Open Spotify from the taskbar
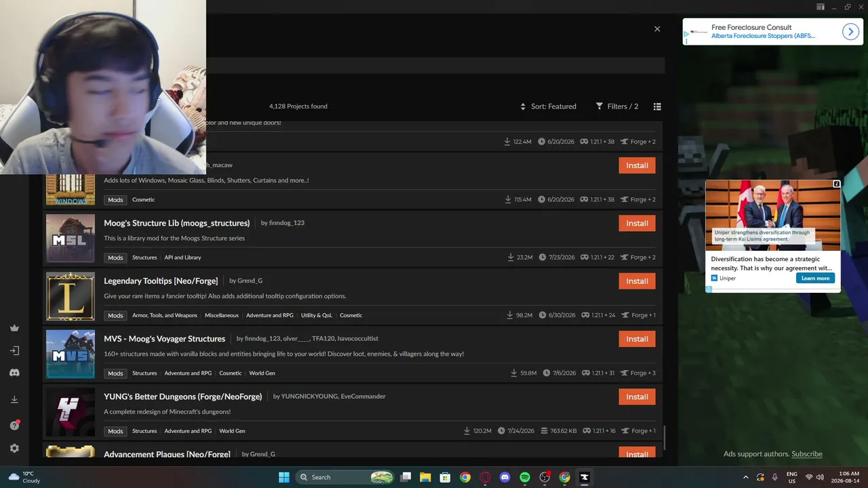The image size is (868, 488). click(525, 477)
